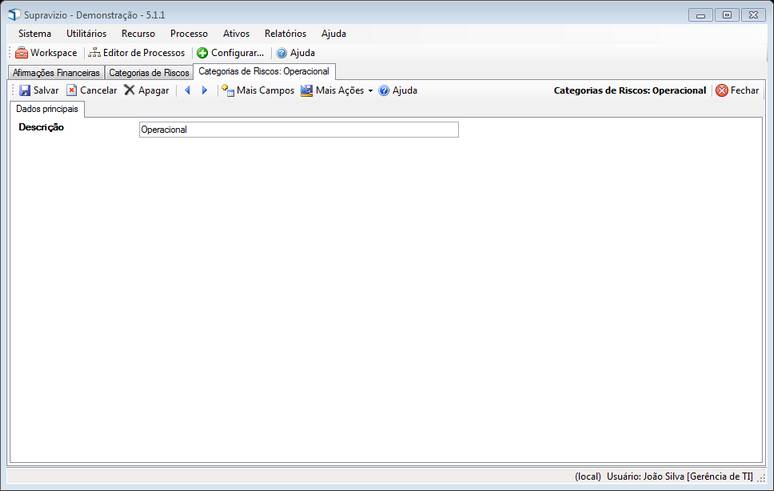774x491 pixels.
Task: Expand the Mais Ações dropdown
Action: pyautogui.click(x=370, y=90)
